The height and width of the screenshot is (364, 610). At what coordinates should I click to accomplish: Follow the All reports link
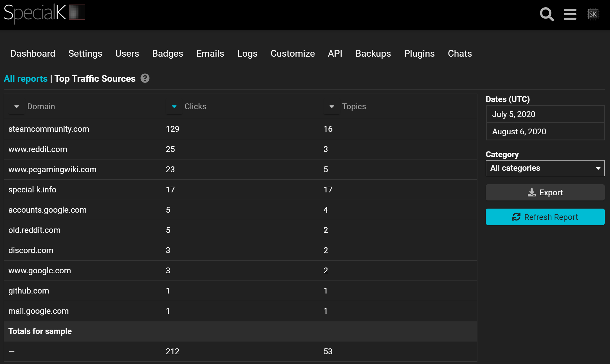coord(26,79)
